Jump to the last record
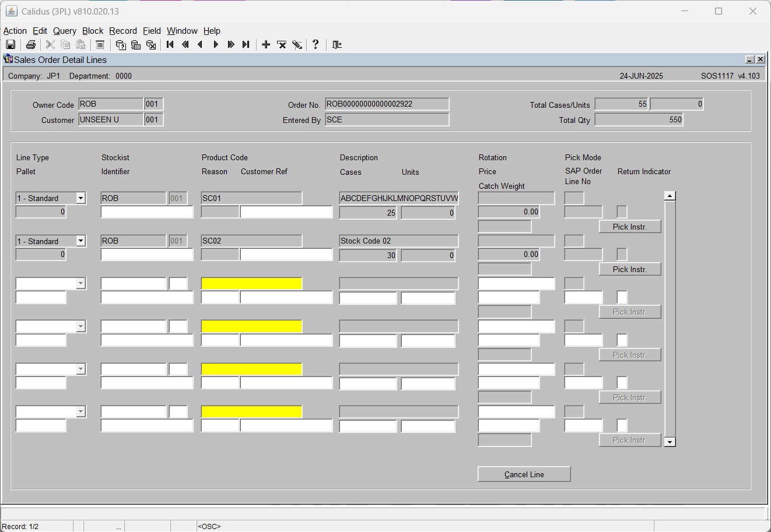This screenshot has width=771, height=532. 246,45
